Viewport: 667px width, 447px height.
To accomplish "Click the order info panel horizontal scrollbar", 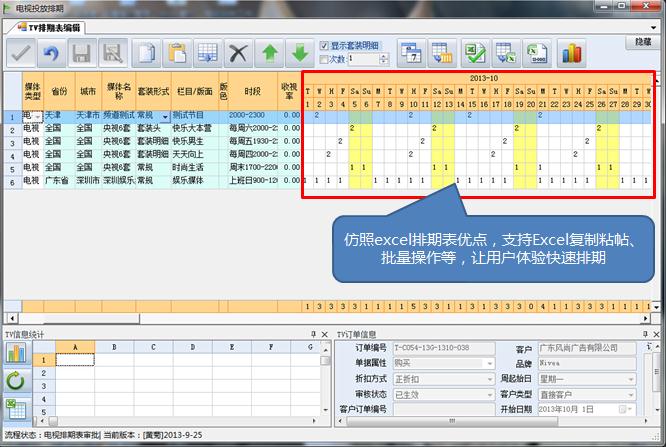I will point(452,421).
